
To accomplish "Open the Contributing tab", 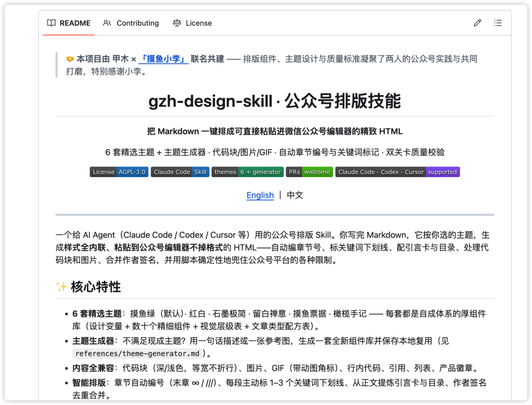I will tap(131, 23).
